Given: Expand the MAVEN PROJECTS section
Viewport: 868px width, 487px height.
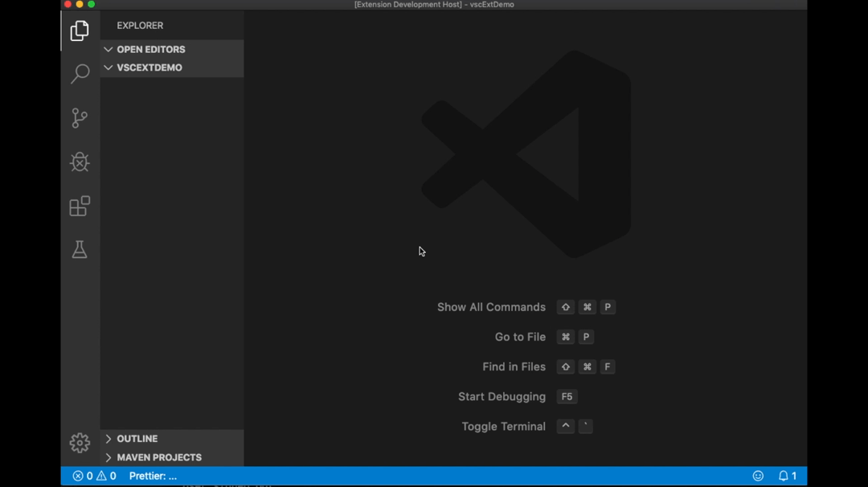Looking at the screenshot, I should point(172,458).
